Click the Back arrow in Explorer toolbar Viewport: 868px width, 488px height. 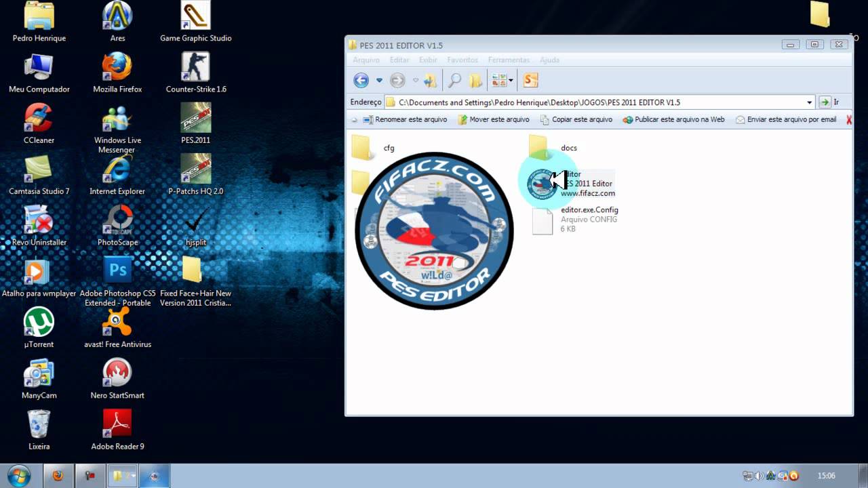pyautogui.click(x=361, y=81)
